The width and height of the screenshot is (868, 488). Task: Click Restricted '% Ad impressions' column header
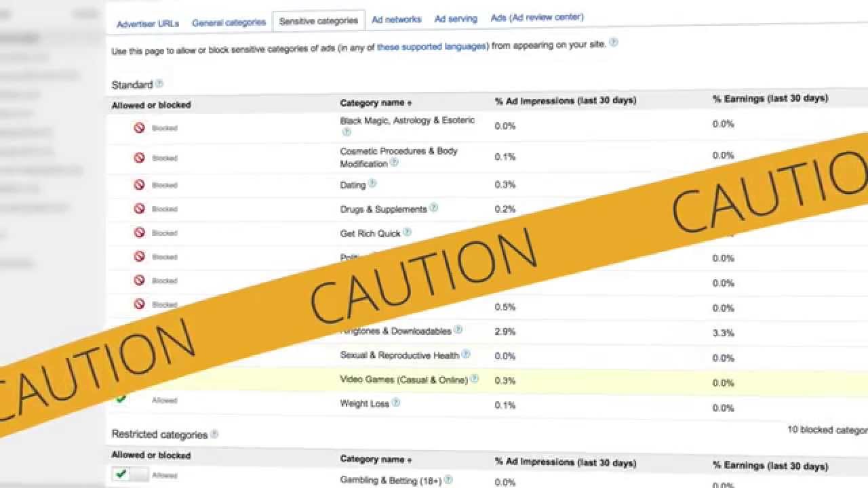[x=566, y=464]
